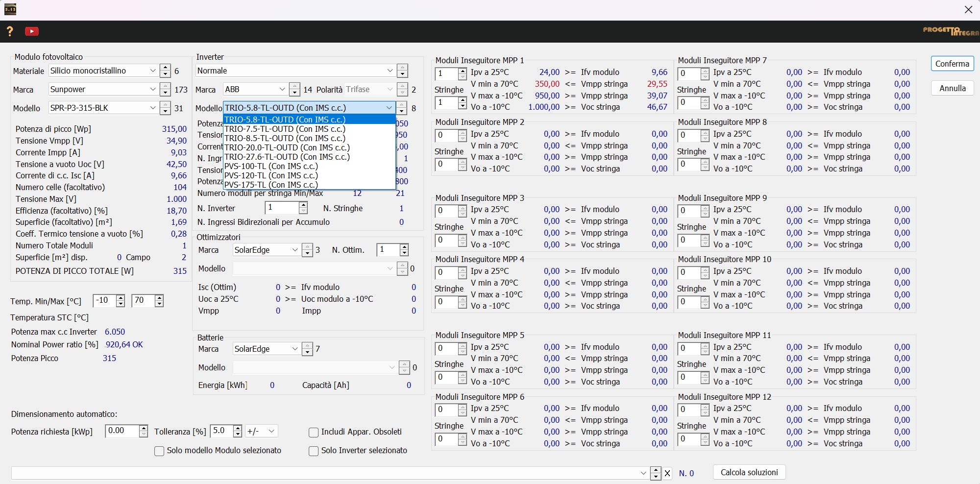The image size is (980, 484).
Task: Choose TRIO-27.6-TL-OUTD (Con IMS c.c.) inverter model
Action: click(309, 157)
